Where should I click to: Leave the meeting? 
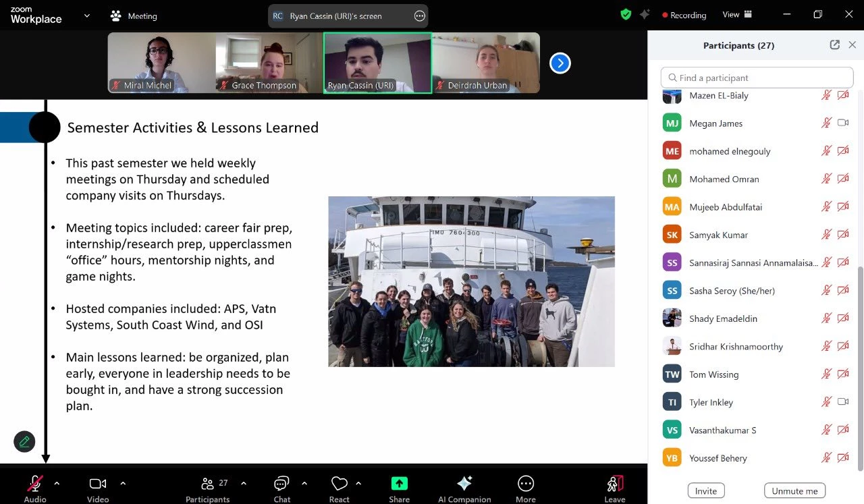tap(614, 483)
